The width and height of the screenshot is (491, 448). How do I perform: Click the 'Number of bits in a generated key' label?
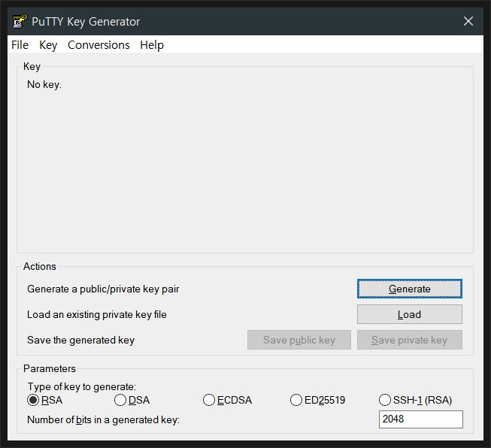click(103, 420)
